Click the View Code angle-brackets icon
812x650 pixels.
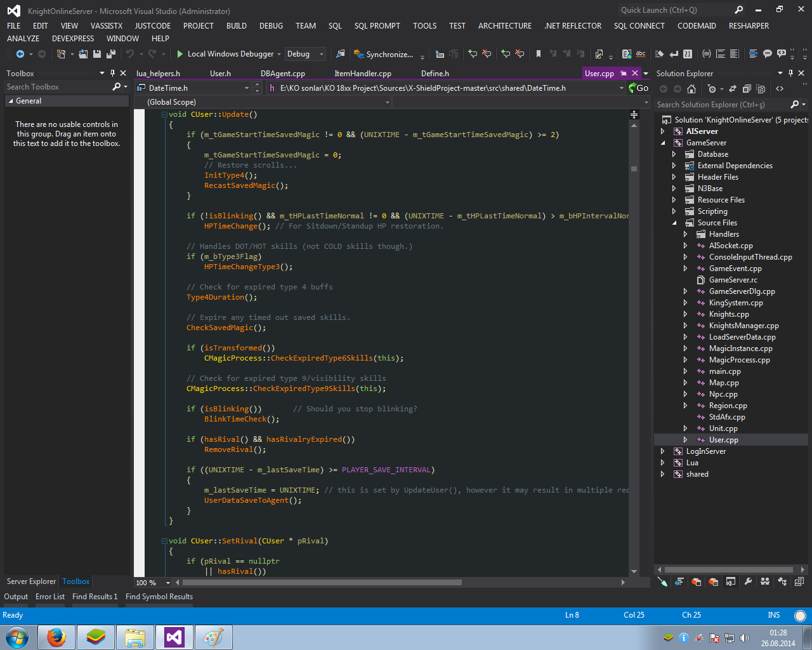tap(780, 89)
